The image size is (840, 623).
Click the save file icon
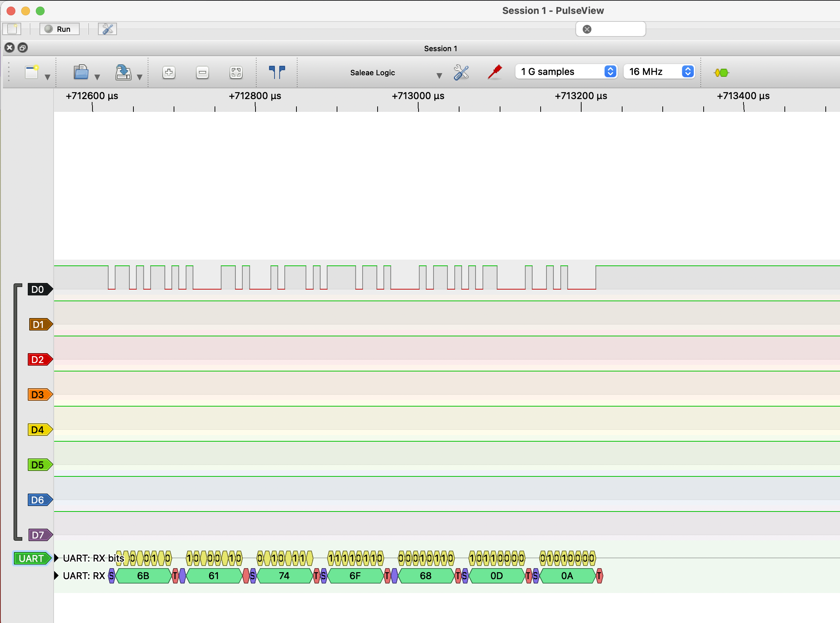123,72
